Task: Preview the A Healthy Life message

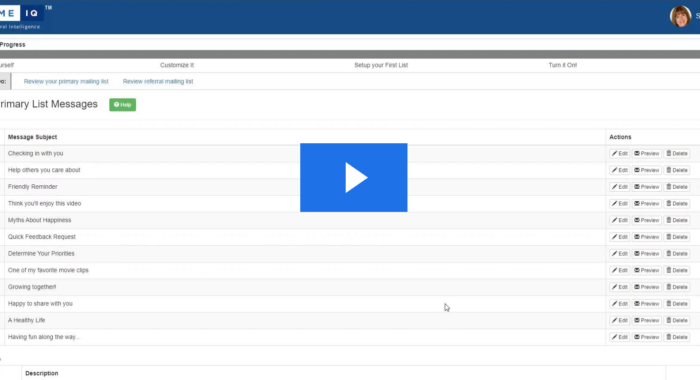Action: point(646,320)
